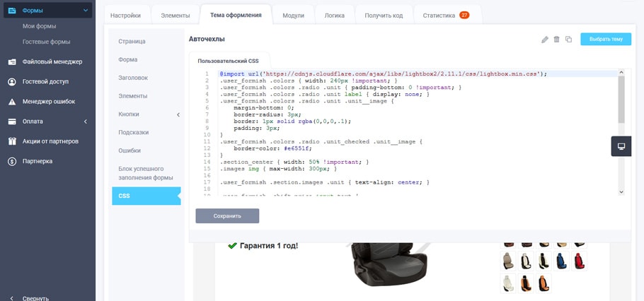Select Форма theme section
This screenshot has width=644, height=301.
click(127, 59)
